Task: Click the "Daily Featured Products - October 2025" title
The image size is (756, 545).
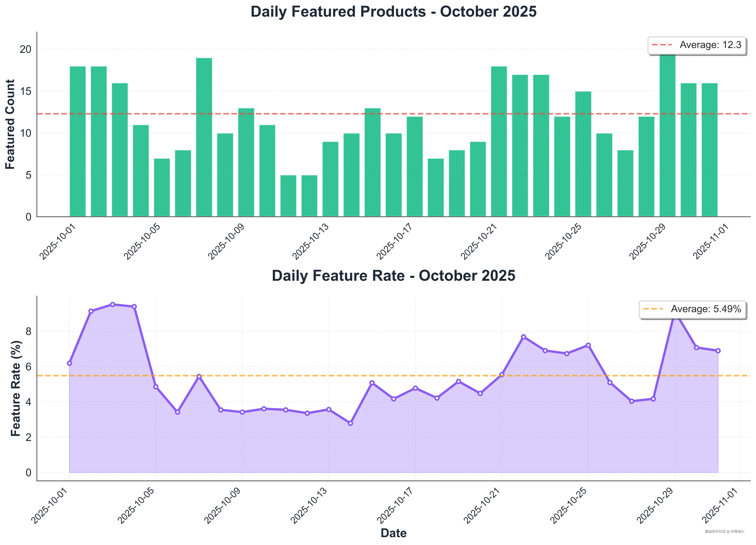Action: 393,12
